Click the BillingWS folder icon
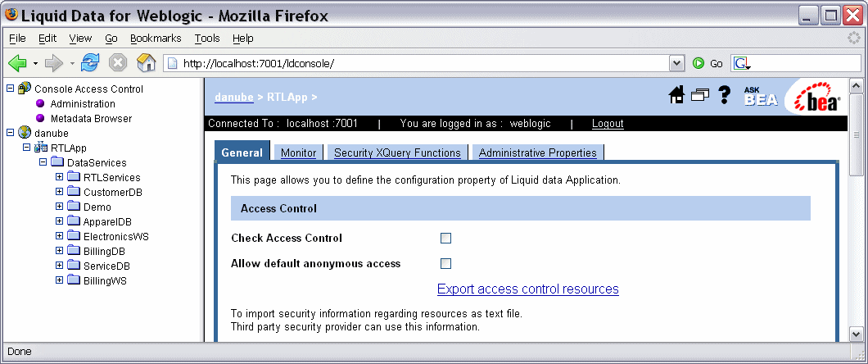The image size is (868, 364). (x=75, y=280)
